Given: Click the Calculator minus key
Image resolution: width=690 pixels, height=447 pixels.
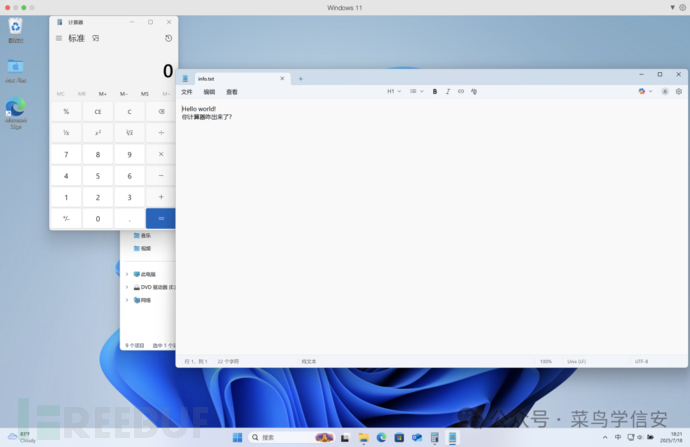Looking at the screenshot, I should coord(161,176).
